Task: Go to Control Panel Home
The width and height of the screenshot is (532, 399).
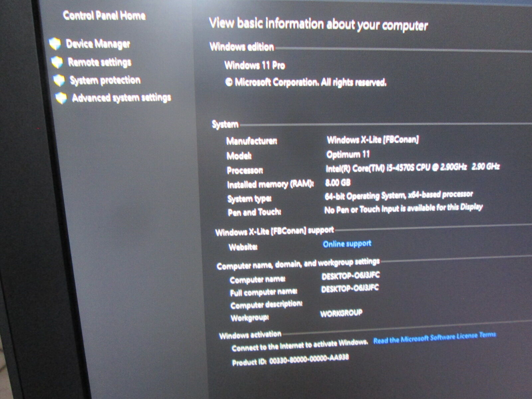Action: (x=104, y=15)
